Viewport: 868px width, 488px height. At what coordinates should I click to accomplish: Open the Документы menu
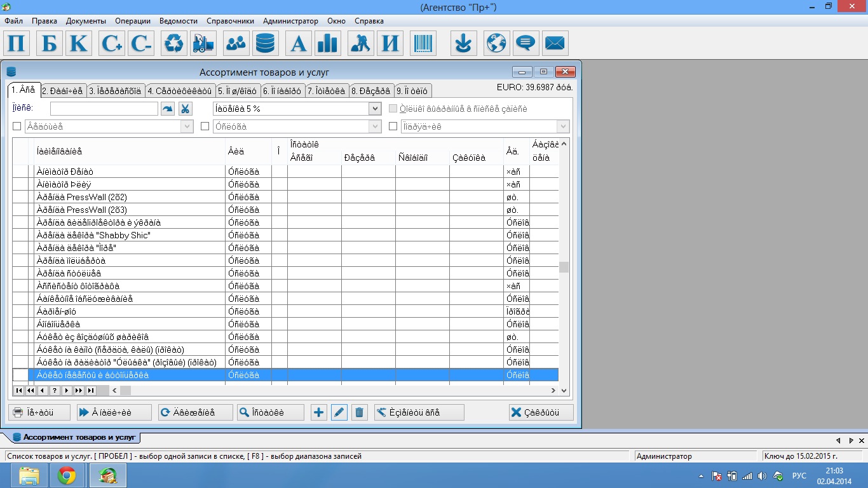pos(86,21)
